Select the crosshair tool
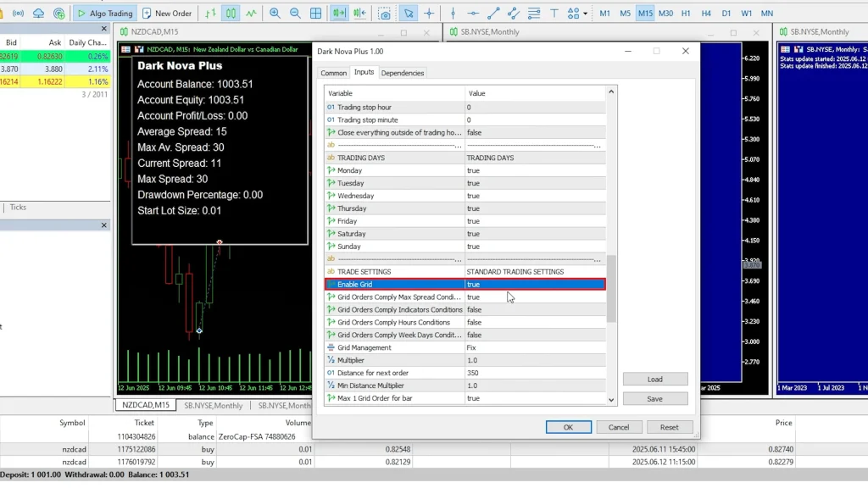Image resolution: width=868 pixels, height=488 pixels. coord(431,14)
